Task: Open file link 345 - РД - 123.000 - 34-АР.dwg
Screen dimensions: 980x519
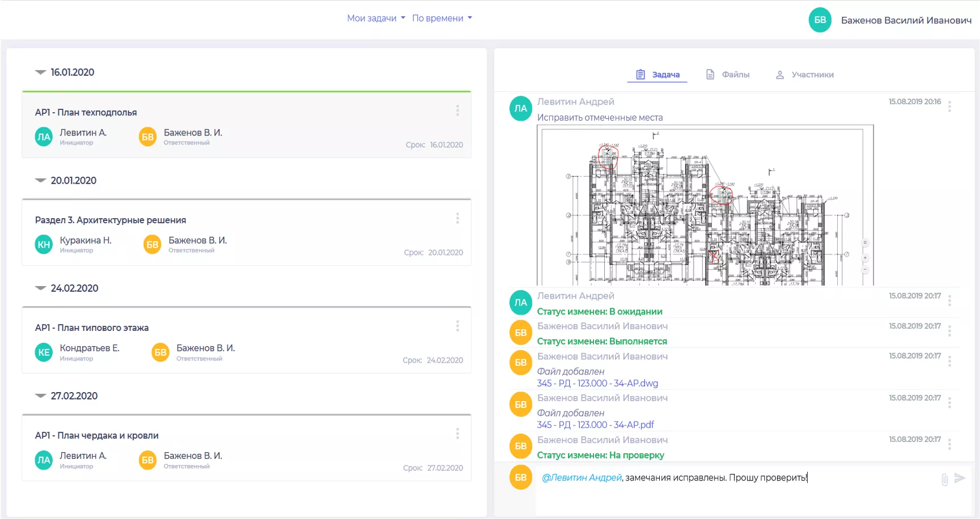Action: [x=597, y=384]
